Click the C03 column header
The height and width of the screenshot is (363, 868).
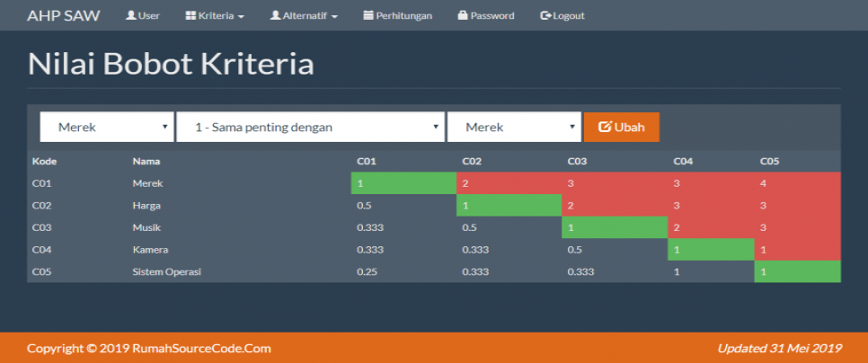pos(578,162)
